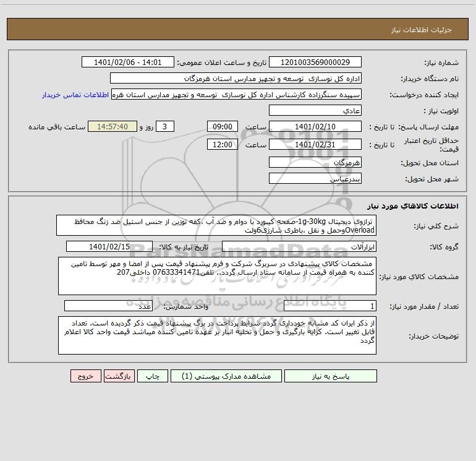Click the ساعت باقی مانده text
The width and height of the screenshot is (476, 461).
click(x=57, y=127)
